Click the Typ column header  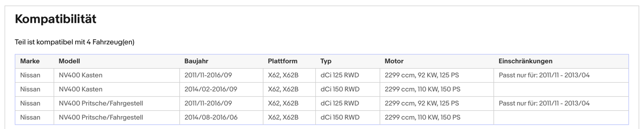(x=326, y=61)
